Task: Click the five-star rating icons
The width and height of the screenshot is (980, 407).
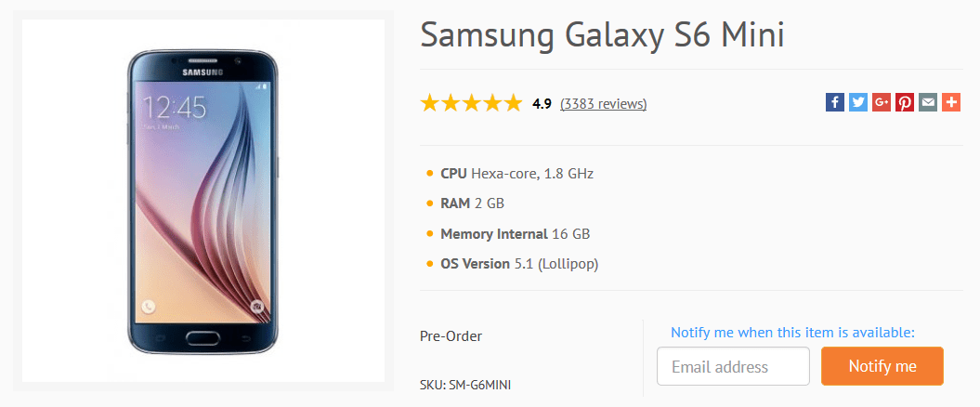Action: [x=471, y=103]
